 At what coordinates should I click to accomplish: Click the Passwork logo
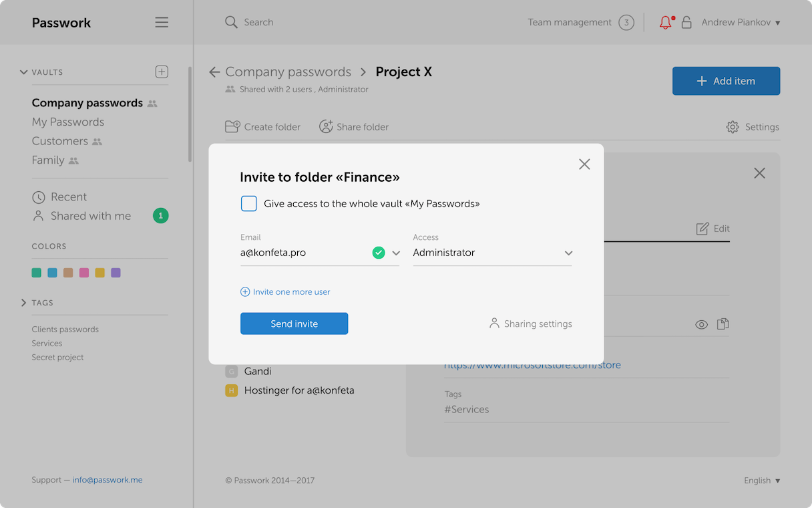pos(61,23)
